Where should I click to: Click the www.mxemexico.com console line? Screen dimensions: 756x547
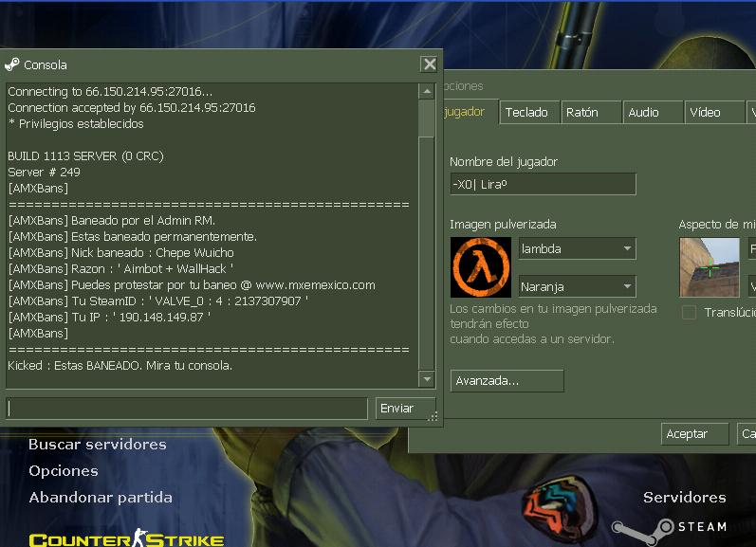[192, 284]
